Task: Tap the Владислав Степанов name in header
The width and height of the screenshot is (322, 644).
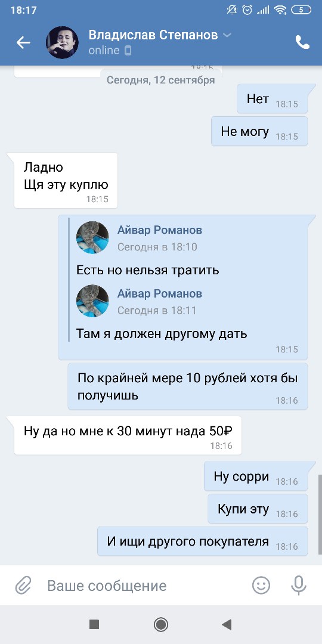Action: pos(153,35)
